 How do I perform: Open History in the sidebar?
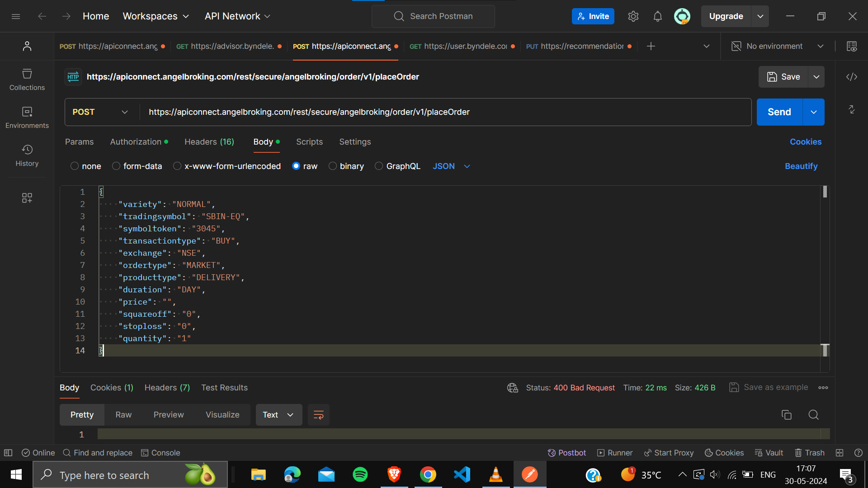click(x=27, y=156)
